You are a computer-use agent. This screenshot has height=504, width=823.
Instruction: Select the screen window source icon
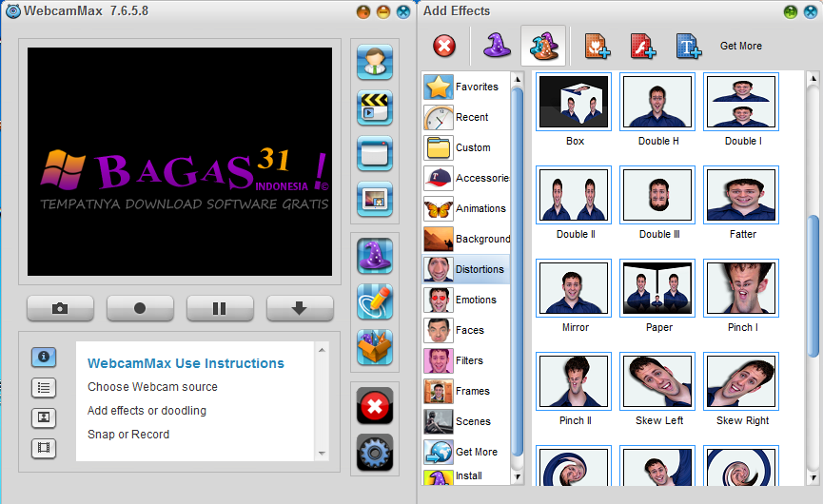pos(375,153)
